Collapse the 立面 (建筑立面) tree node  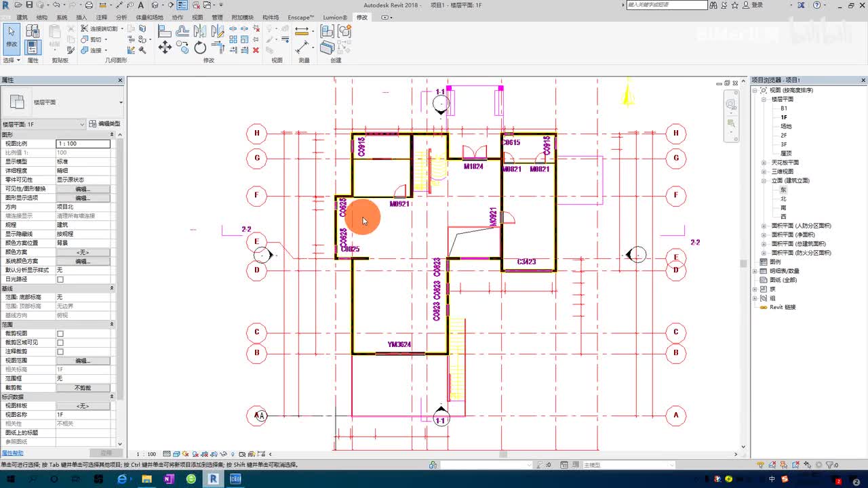pos(763,180)
